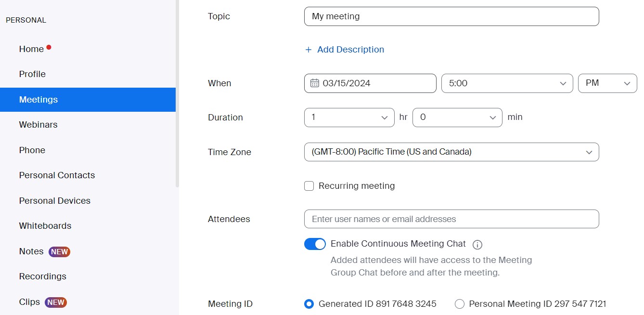Click the When label
Screen dimensions: 644x315
point(219,83)
